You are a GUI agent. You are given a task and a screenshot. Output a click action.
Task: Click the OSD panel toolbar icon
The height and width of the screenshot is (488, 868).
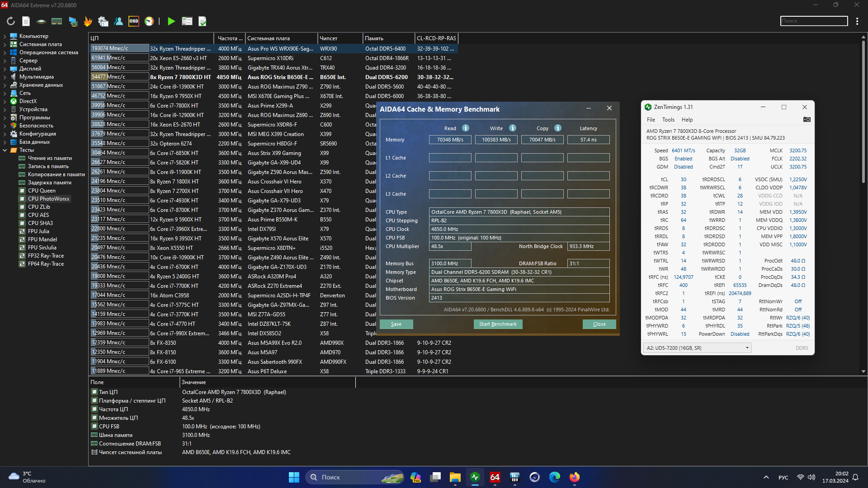coord(134,21)
